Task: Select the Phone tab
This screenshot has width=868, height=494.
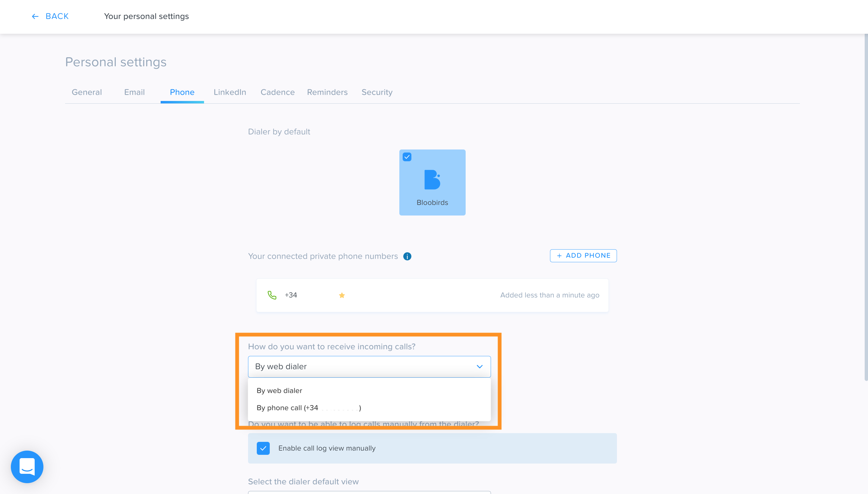Action: tap(182, 92)
